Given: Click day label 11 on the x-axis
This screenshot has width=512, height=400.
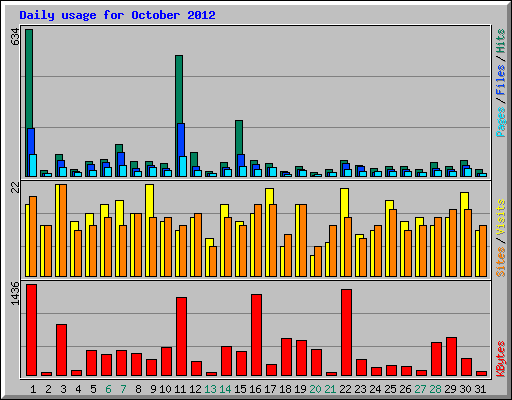Looking at the screenshot, I should (180, 389).
